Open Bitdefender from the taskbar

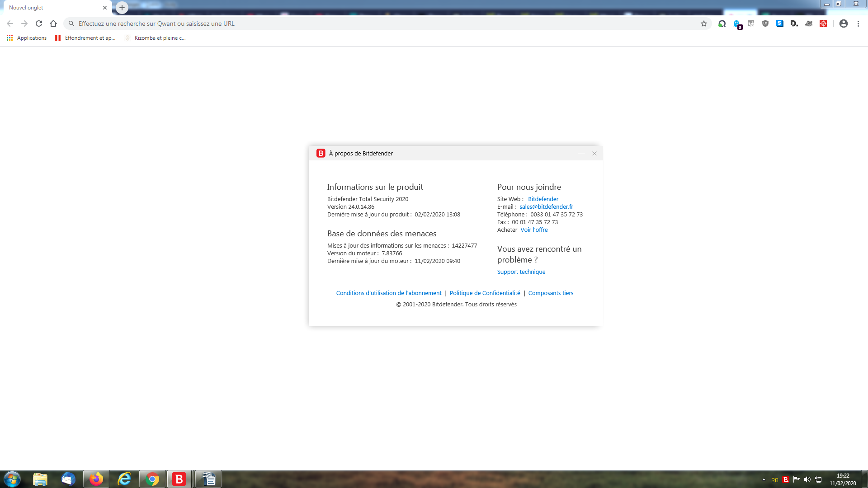[x=179, y=479]
